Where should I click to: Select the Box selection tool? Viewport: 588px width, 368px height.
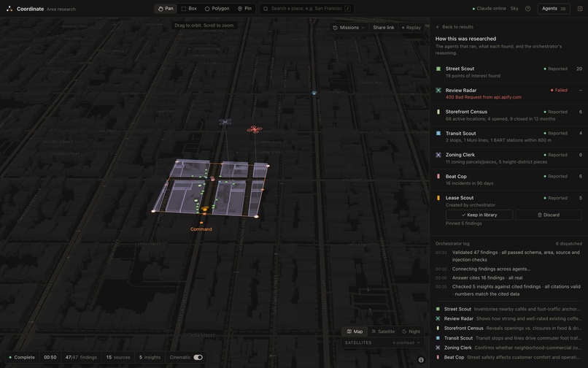click(x=189, y=9)
